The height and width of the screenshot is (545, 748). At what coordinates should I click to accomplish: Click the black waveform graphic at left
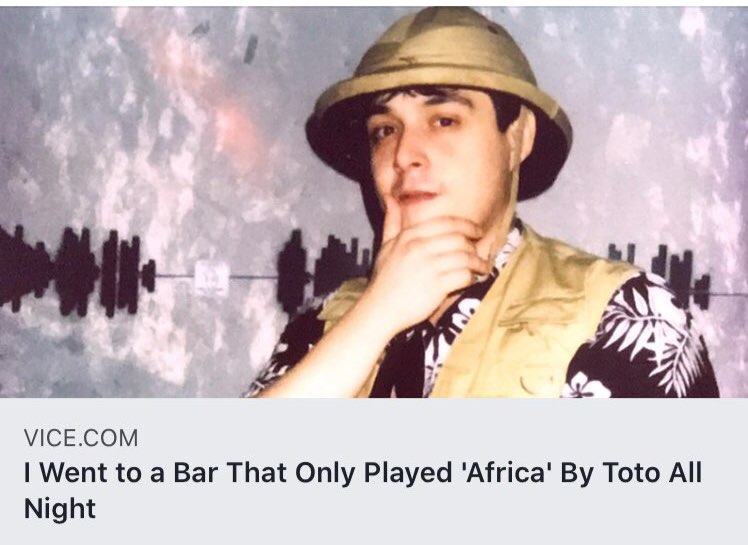(76, 272)
